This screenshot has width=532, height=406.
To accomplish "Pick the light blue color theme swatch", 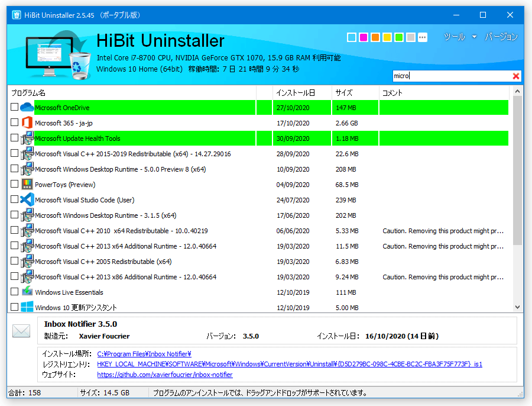I will pos(352,37).
